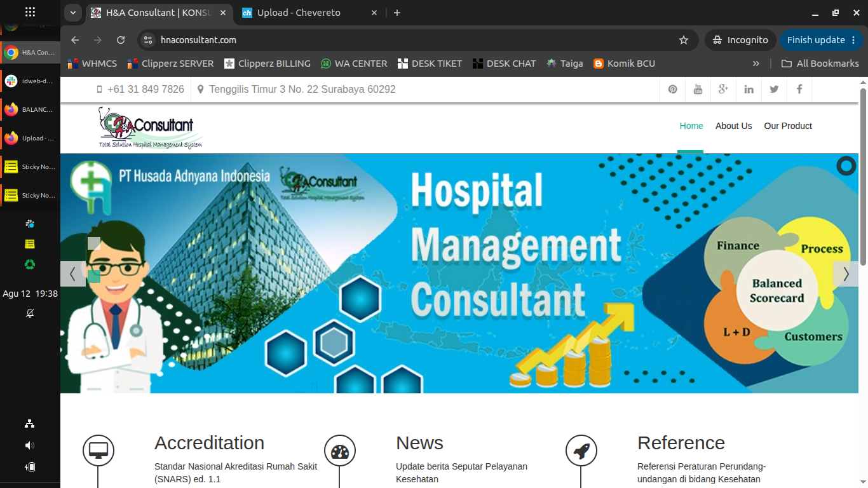Click the green recycle tray icon
The width and height of the screenshot is (868, 488).
click(30, 264)
